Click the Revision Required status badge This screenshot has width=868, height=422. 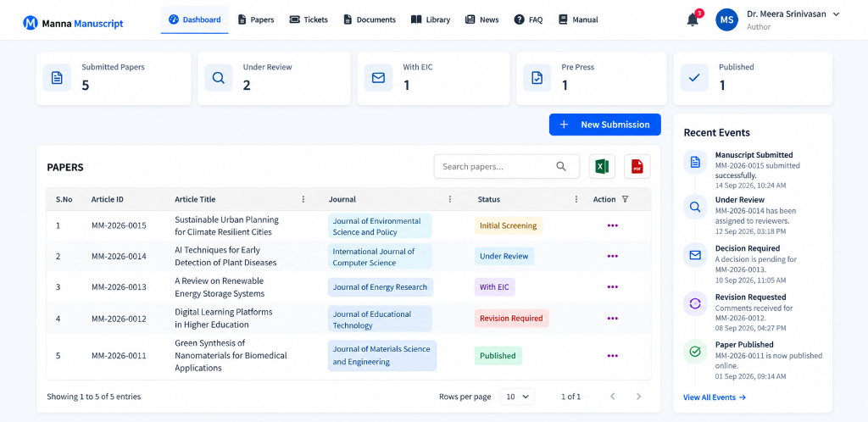pos(511,319)
